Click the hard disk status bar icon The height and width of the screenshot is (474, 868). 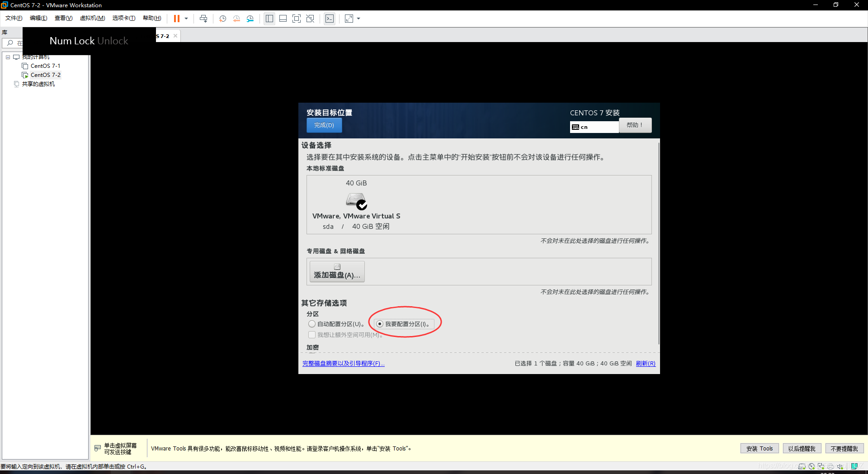(802, 466)
